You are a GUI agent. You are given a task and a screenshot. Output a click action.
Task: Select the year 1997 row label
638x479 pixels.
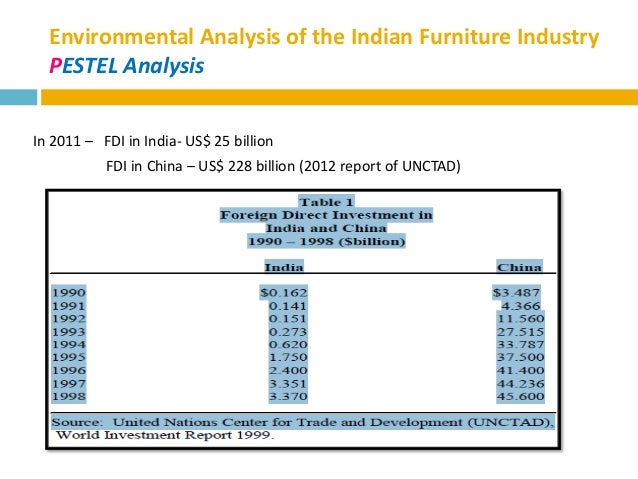coord(69,383)
